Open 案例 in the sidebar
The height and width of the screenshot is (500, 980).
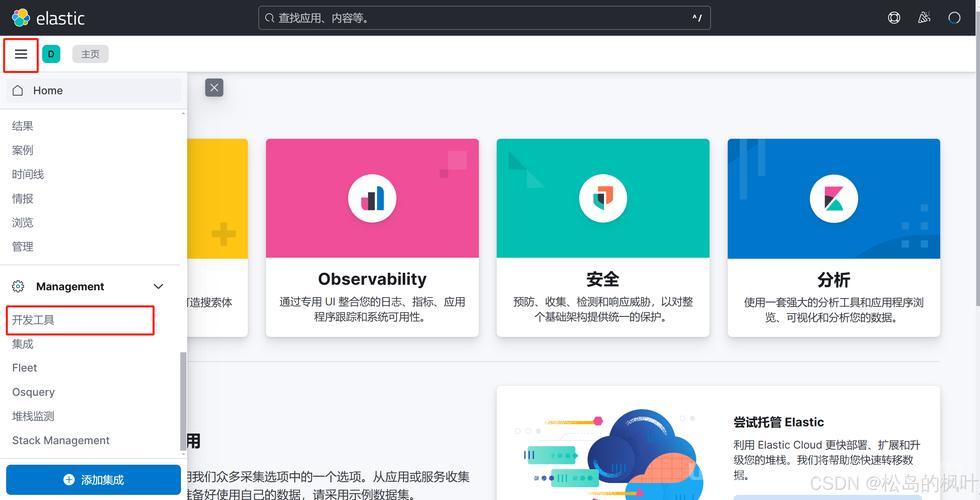tap(22, 151)
